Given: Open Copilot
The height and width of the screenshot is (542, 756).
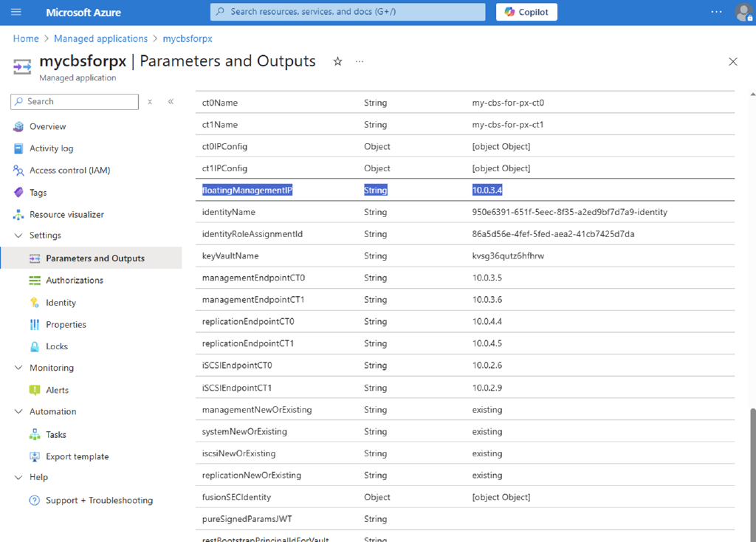Looking at the screenshot, I should [526, 12].
